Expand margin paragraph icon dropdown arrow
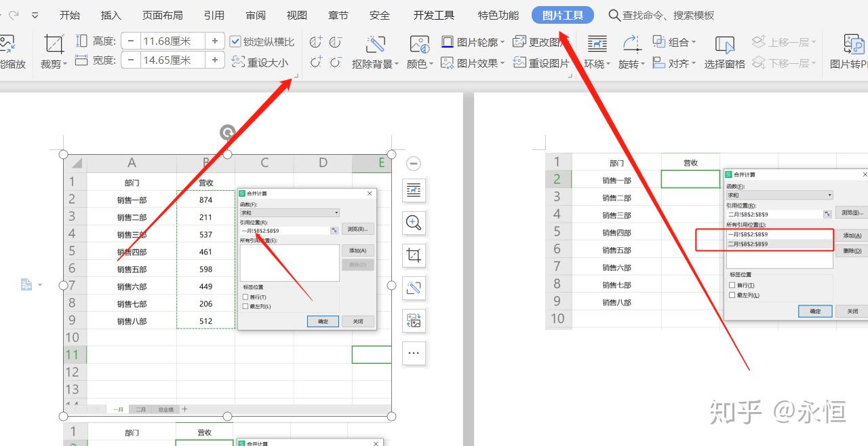This screenshot has width=868, height=446. (39, 285)
